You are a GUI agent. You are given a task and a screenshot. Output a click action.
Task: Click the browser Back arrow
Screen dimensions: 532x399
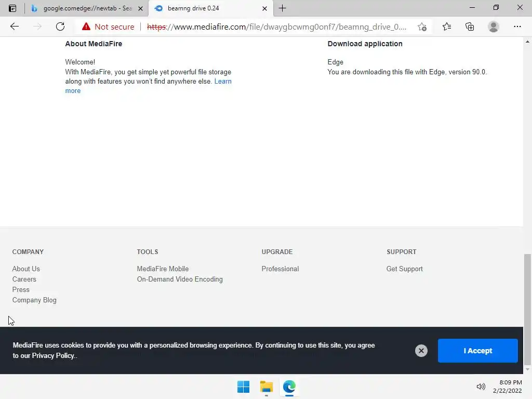(x=14, y=26)
